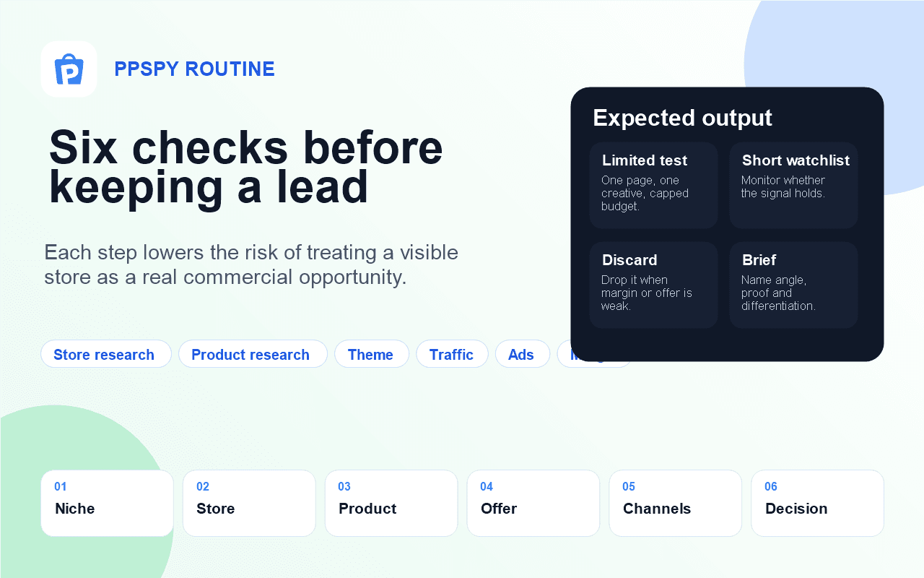Viewport: 924px width, 578px height.
Task: Click text One page, one creative, capped budget
Action: pos(645,193)
